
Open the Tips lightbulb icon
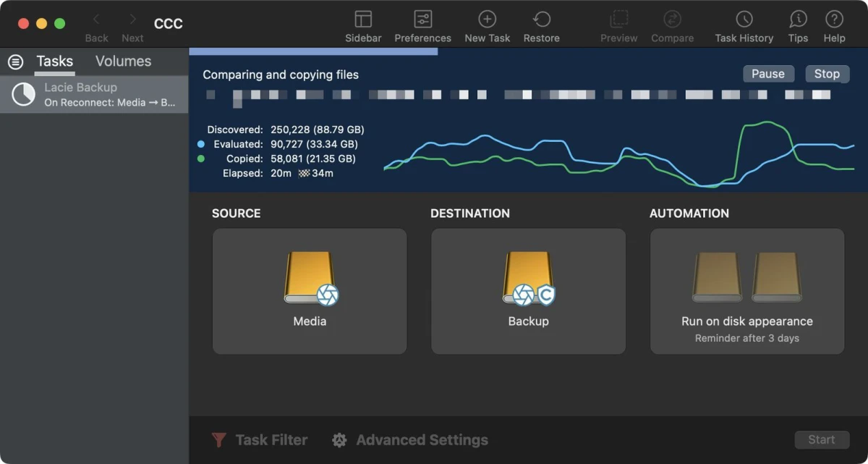coord(798,20)
